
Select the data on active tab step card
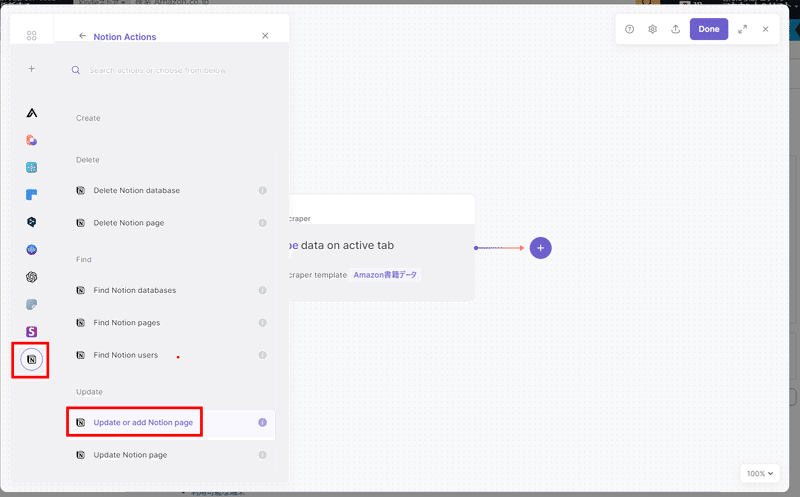[x=382, y=248]
